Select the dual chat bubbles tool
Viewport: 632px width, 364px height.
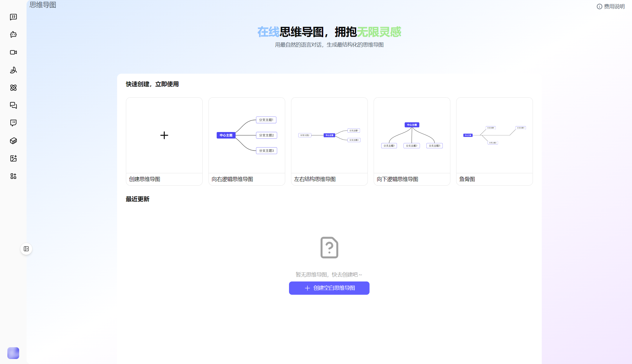(13, 105)
